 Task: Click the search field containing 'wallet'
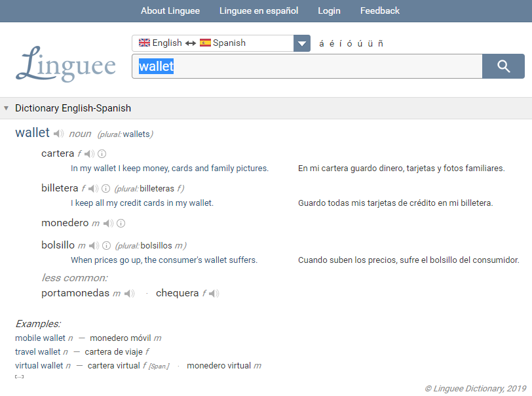pyautogui.click(x=307, y=66)
